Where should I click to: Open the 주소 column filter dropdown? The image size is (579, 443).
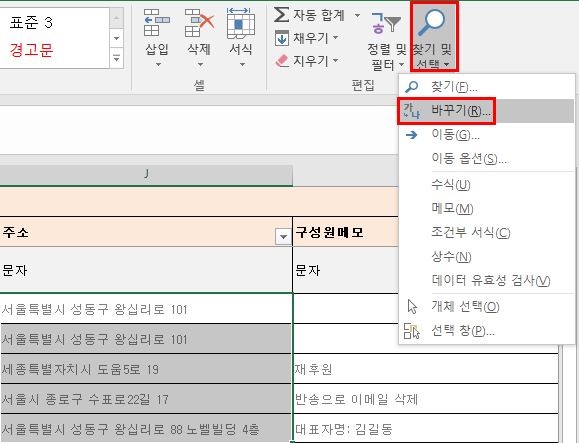(283, 236)
